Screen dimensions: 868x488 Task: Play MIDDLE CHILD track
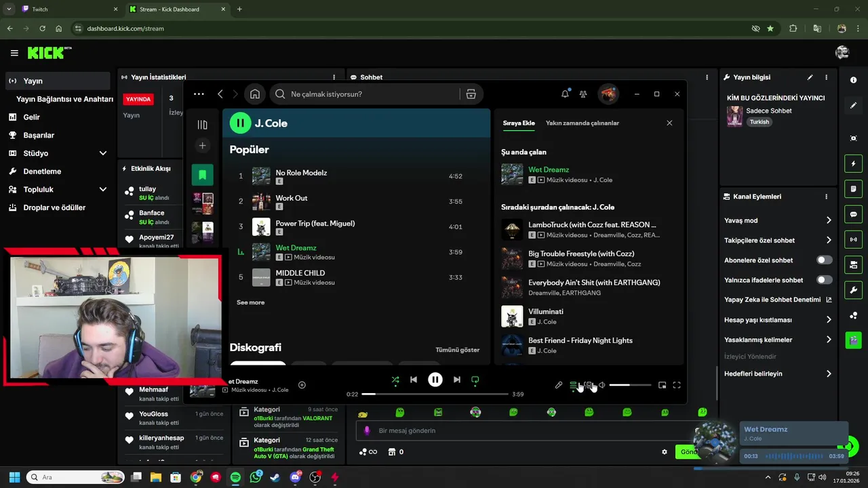point(356,277)
